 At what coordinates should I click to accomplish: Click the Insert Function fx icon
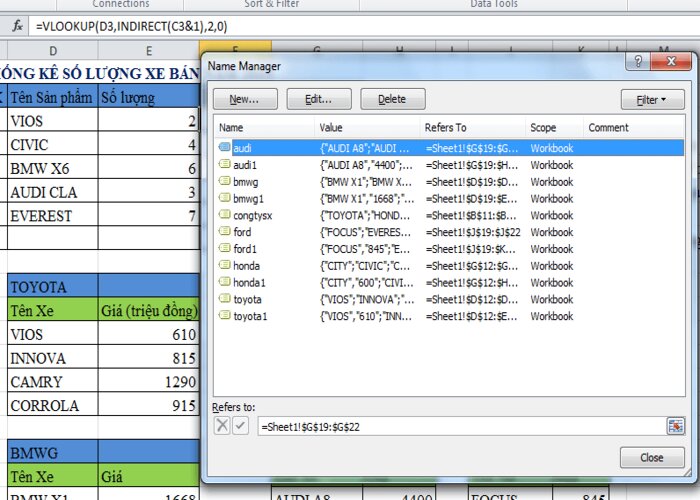point(17,26)
